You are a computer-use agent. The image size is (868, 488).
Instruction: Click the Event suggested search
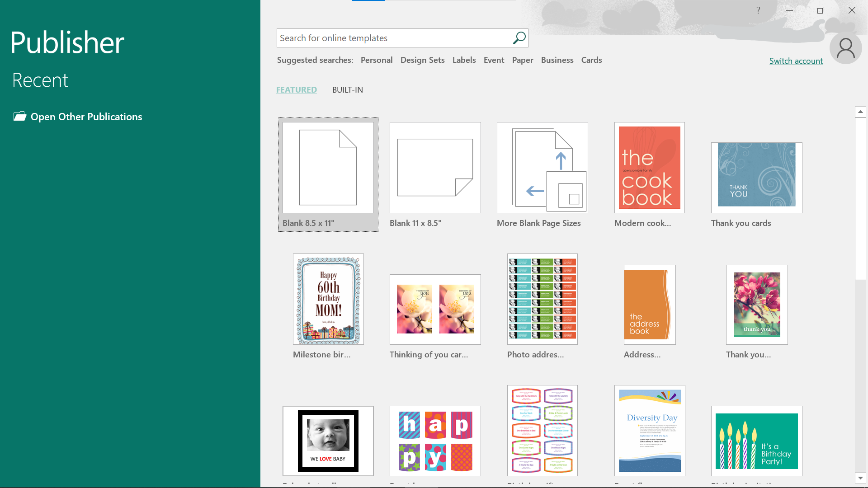tap(494, 60)
